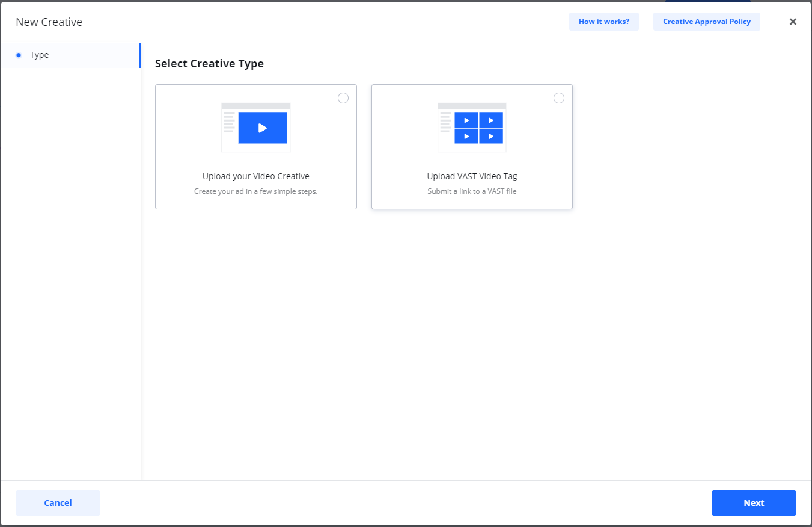Click top-right play tile in VAST grid

[491, 120]
